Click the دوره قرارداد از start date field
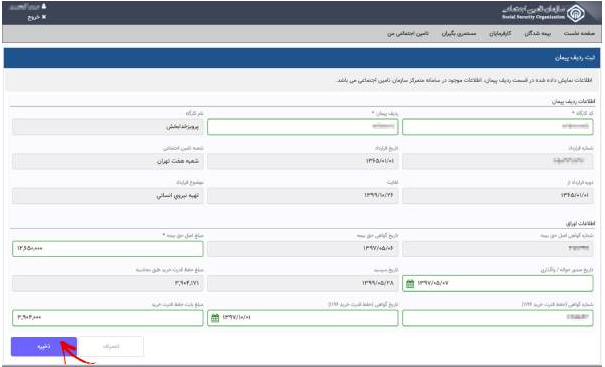 click(x=497, y=196)
